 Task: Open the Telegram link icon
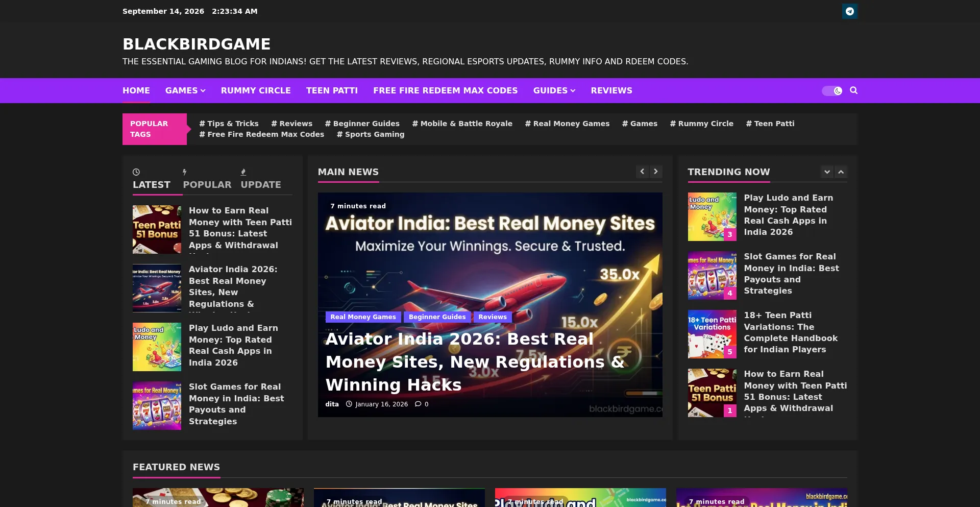850,11
